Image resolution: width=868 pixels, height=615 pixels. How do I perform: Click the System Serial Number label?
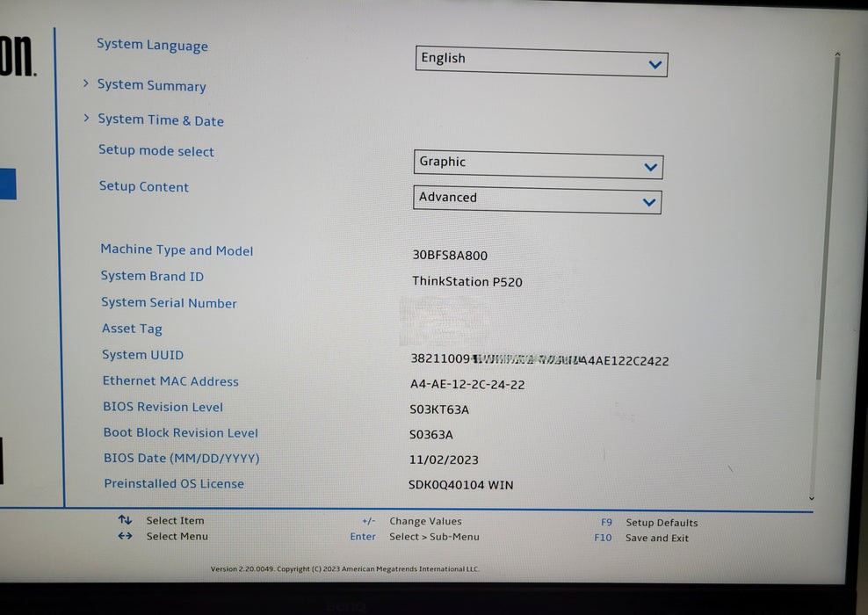tap(169, 302)
